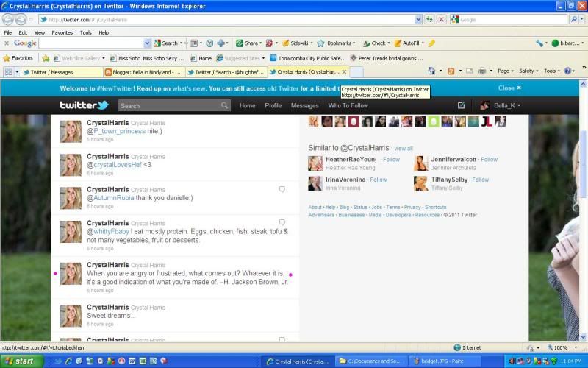
Task: Click the highlighter pen icon on Google toolbar
Action: (431, 43)
